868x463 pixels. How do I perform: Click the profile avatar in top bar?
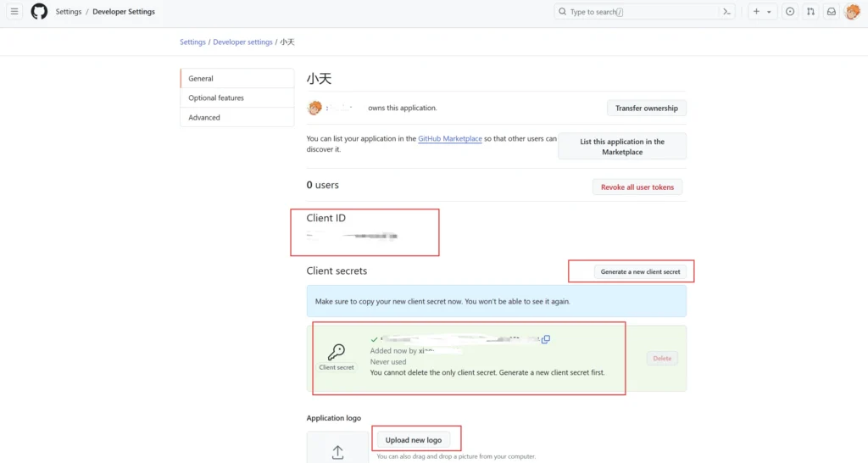coord(852,12)
